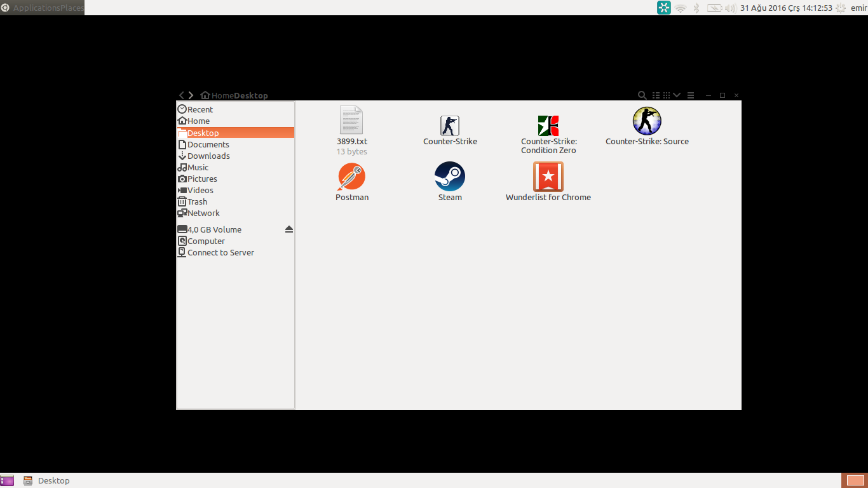868x488 pixels.
Task: Click Home in the path bar
Action: point(217,95)
